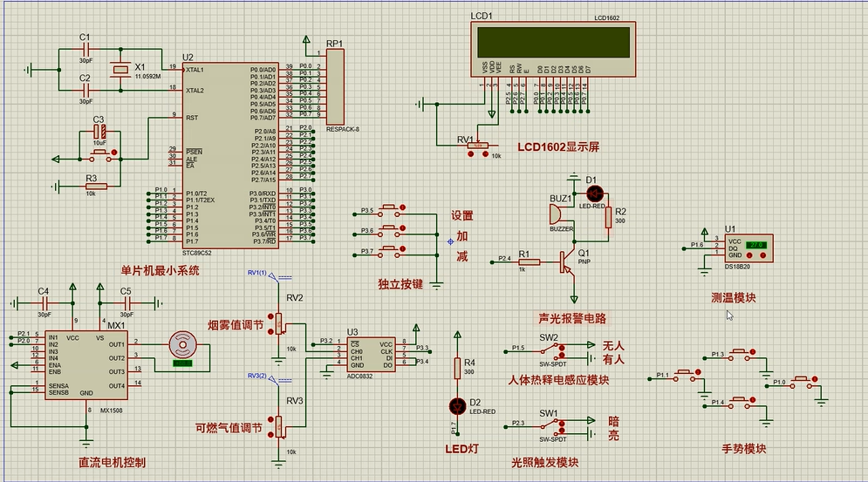Click the STC89C52 microcontroller U2 body
Viewport: 868px width, 482px height.
231,153
